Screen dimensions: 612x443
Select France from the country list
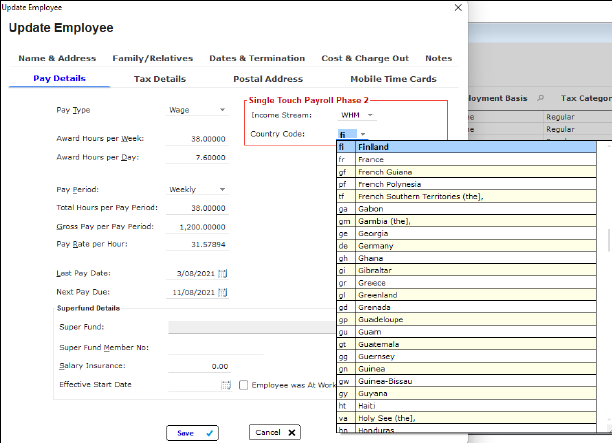pos(466,160)
